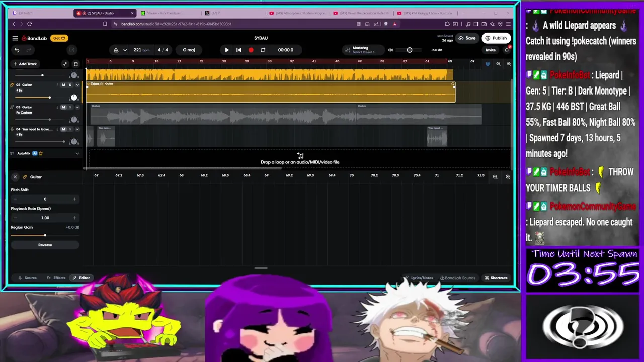Click the Fx Custom label on 03 Guitar

point(24,113)
